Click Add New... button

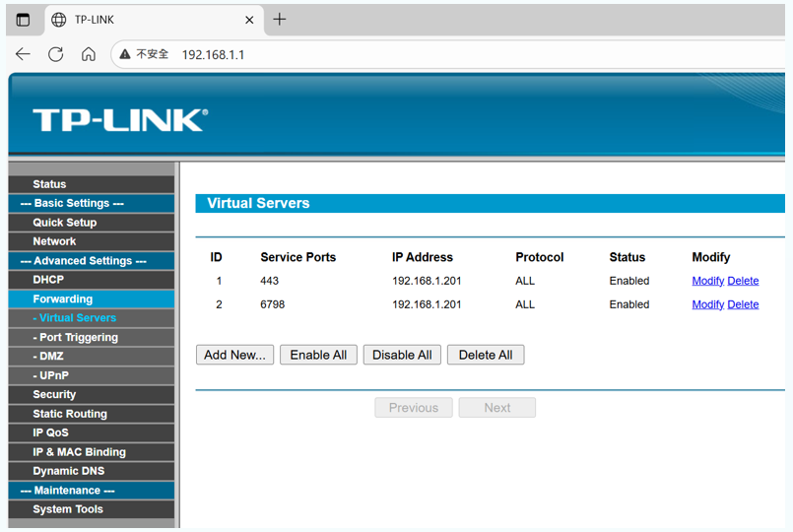(234, 355)
